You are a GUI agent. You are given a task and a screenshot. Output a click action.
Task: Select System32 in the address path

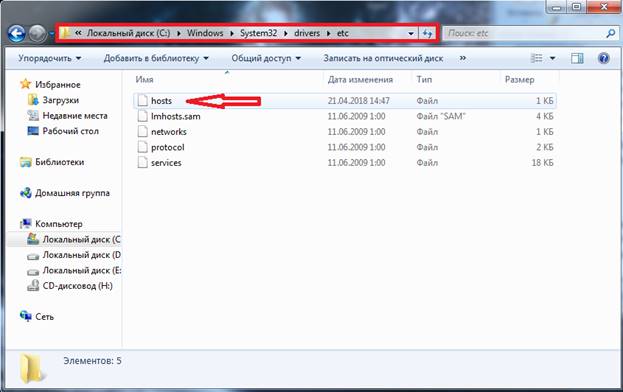click(x=258, y=33)
